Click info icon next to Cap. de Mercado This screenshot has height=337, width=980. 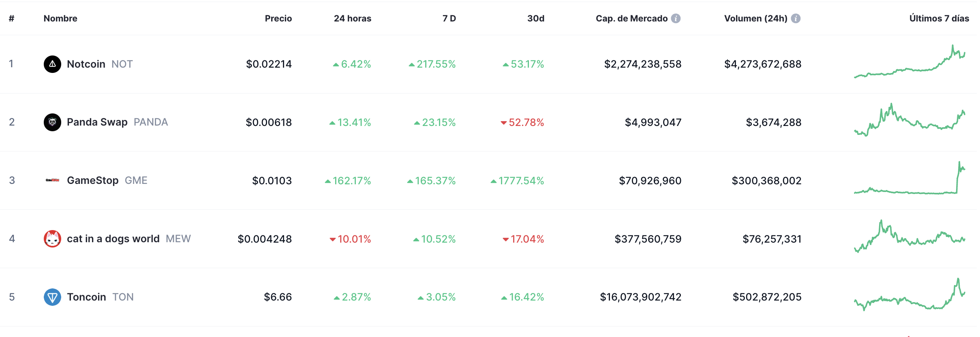coord(676,18)
